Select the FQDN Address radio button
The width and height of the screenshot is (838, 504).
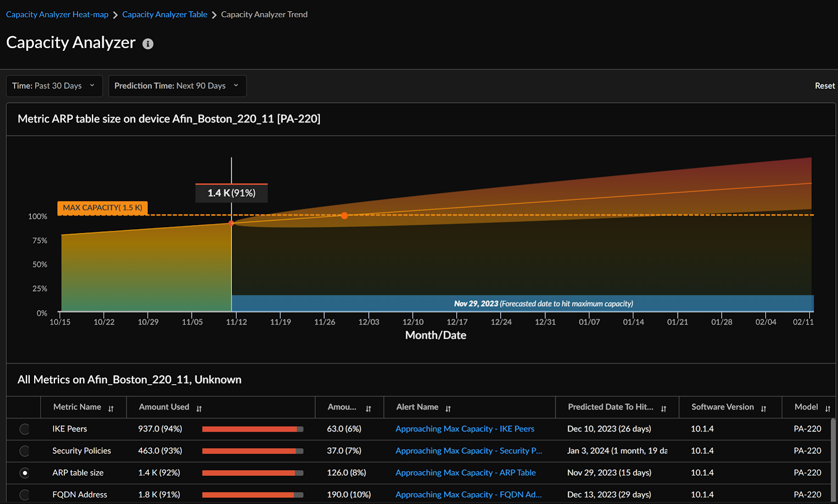25,495
